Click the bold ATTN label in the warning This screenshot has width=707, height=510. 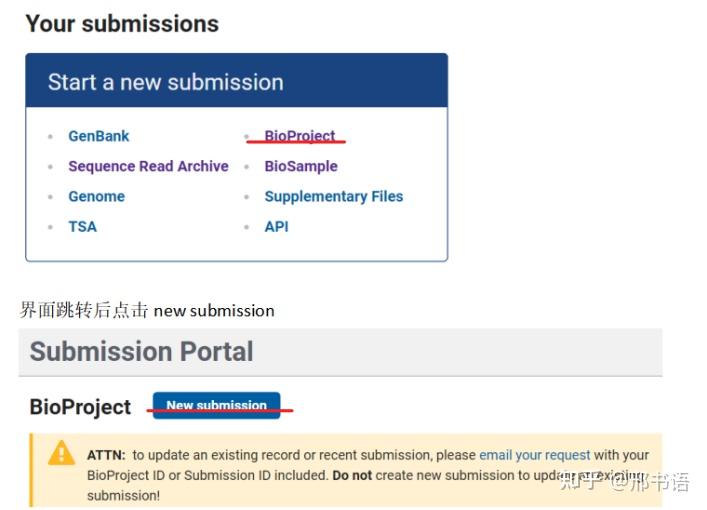pyautogui.click(x=106, y=455)
